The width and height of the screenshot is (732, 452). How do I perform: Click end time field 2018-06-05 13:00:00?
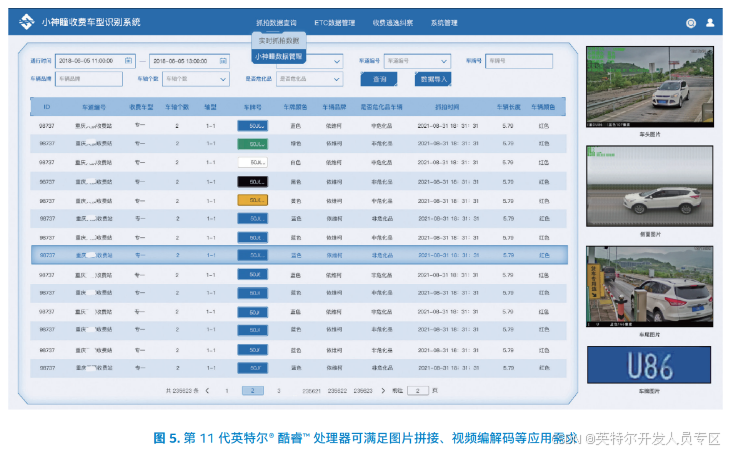(x=189, y=61)
